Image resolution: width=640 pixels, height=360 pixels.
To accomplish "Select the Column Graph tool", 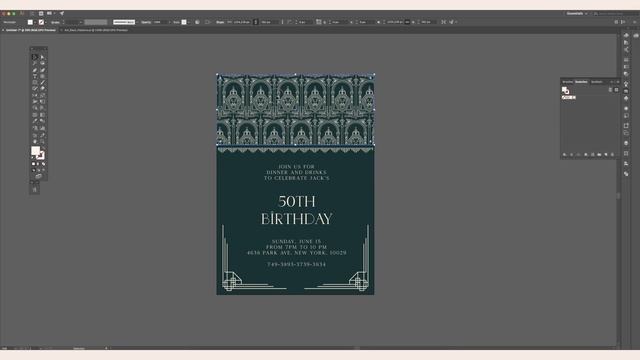I will pos(42,128).
